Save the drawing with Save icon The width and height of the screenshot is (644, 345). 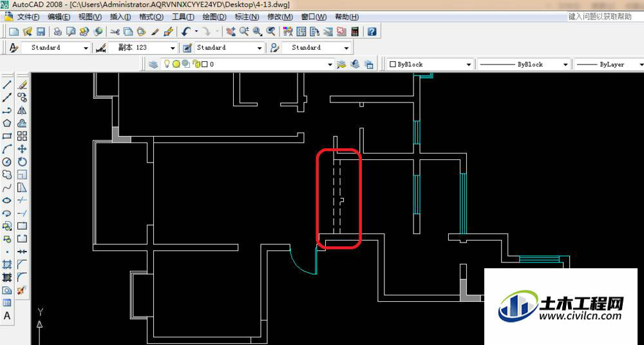(41, 31)
